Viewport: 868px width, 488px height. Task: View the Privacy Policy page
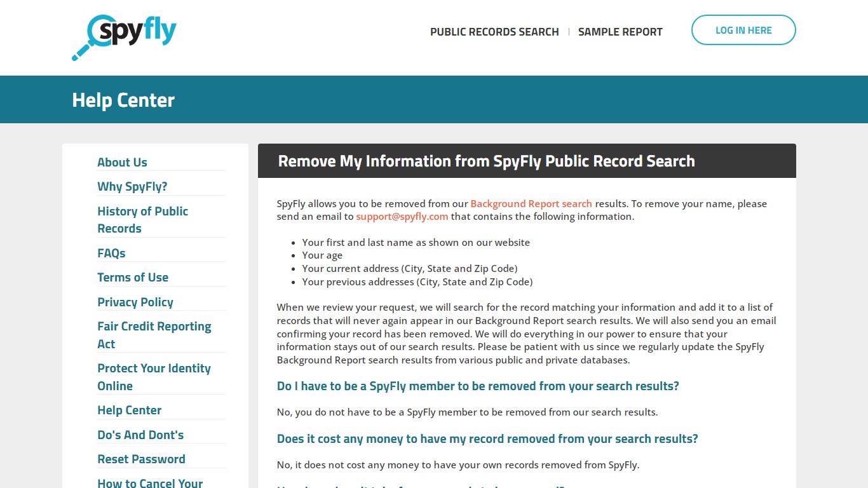[x=135, y=302]
